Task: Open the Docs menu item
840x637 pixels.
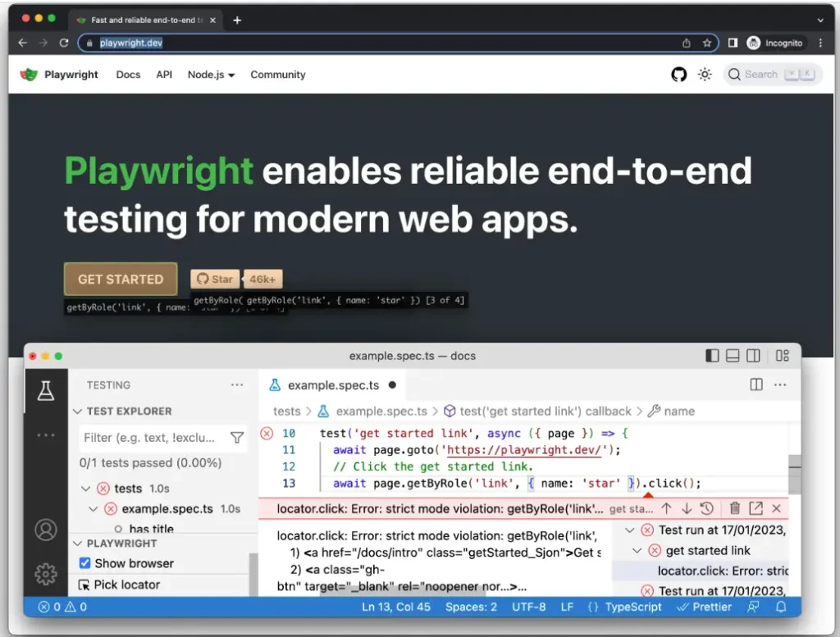Action: 128,75
